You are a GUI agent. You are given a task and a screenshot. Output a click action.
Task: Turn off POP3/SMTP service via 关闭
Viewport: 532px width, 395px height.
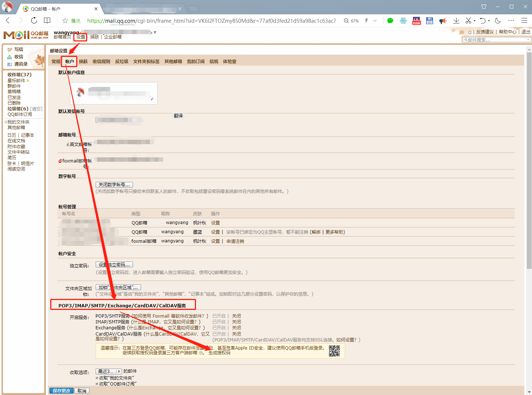click(x=236, y=316)
